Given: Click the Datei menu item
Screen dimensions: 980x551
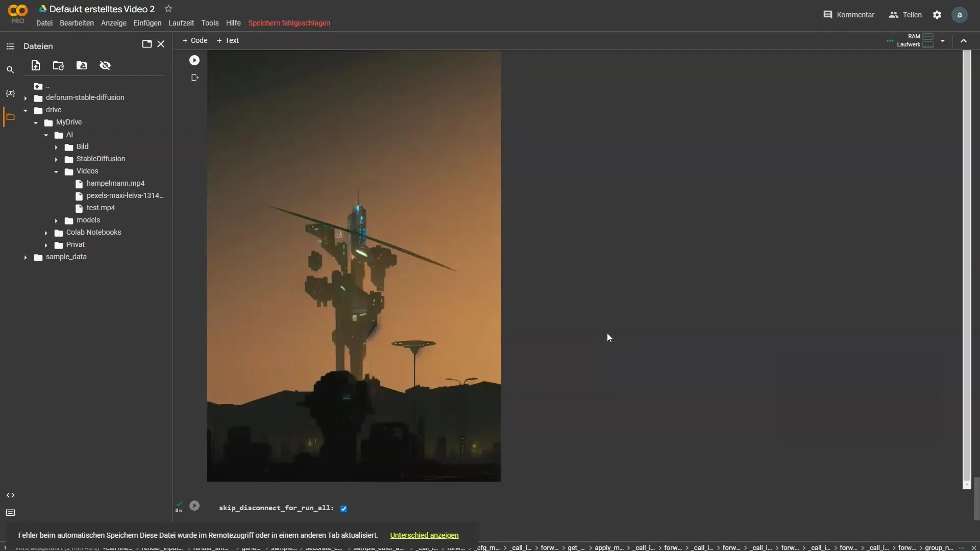Looking at the screenshot, I should (x=44, y=23).
